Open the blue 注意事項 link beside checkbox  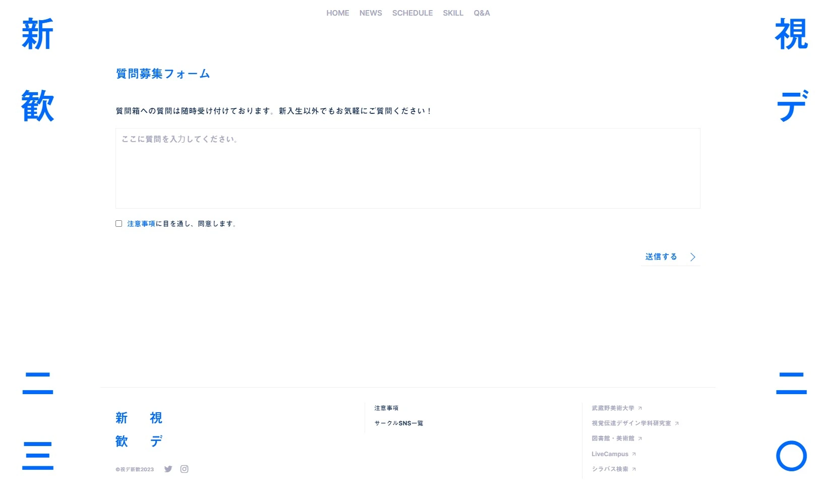tap(141, 224)
